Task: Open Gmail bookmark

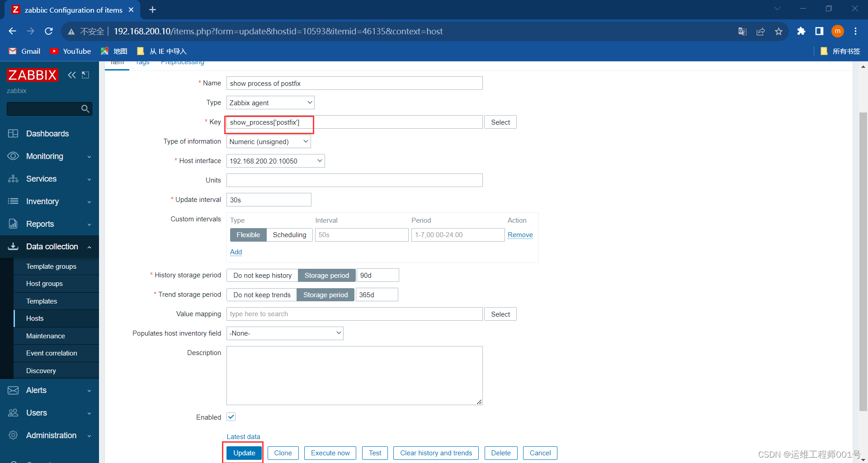Action: click(x=25, y=51)
